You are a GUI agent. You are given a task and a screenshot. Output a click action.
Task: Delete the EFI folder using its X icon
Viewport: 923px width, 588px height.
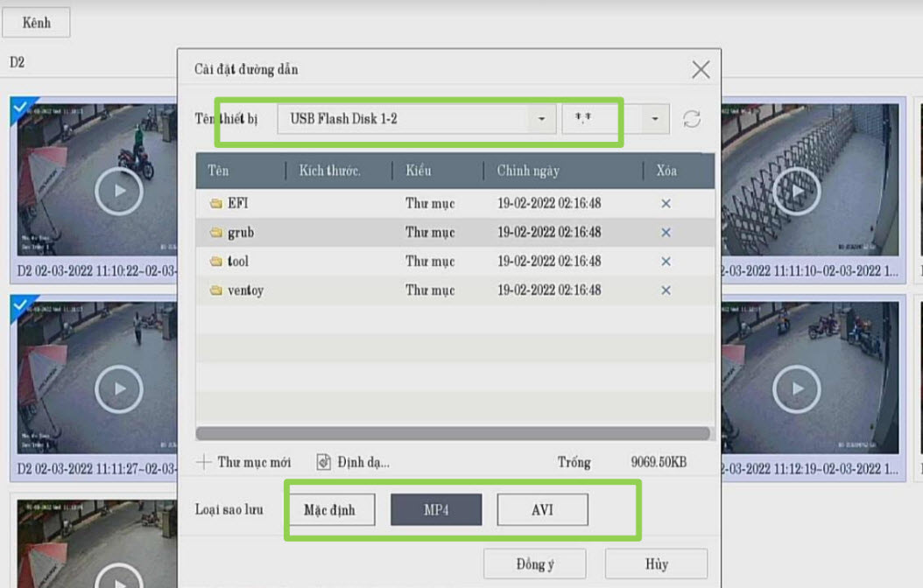click(x=666, y=204)
